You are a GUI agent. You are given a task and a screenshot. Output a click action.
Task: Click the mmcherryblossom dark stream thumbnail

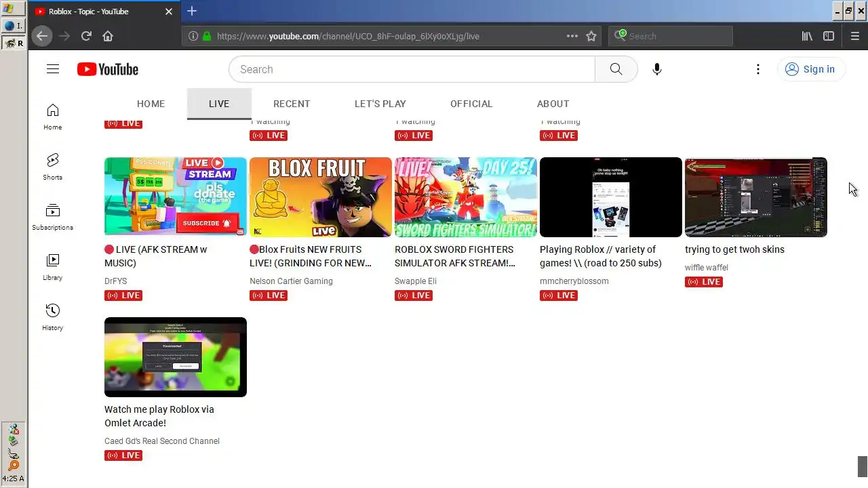611,197
